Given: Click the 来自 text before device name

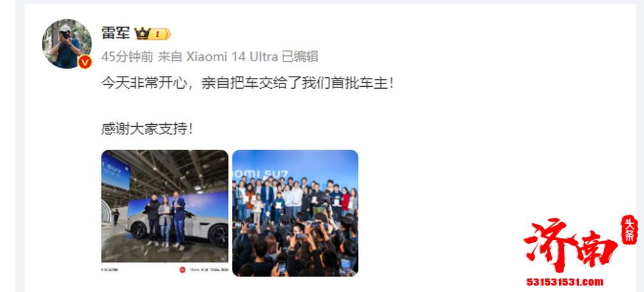Looking at the screenshot, I should [170, 57].
